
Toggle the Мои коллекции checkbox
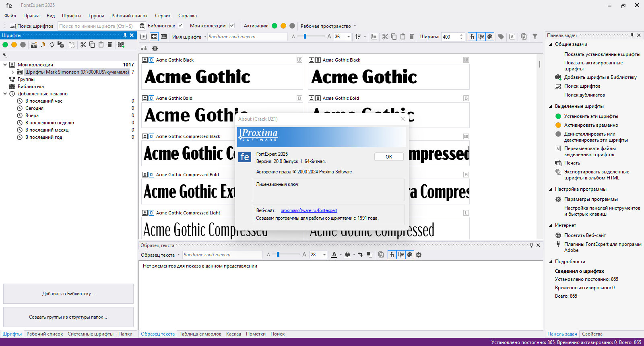coord(232,26)
